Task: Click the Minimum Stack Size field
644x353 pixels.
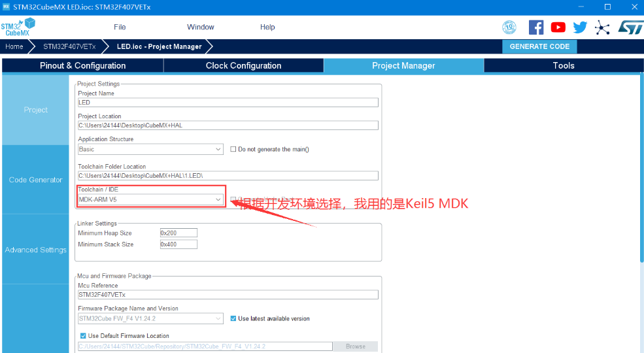Action: [x=178, y=244]
